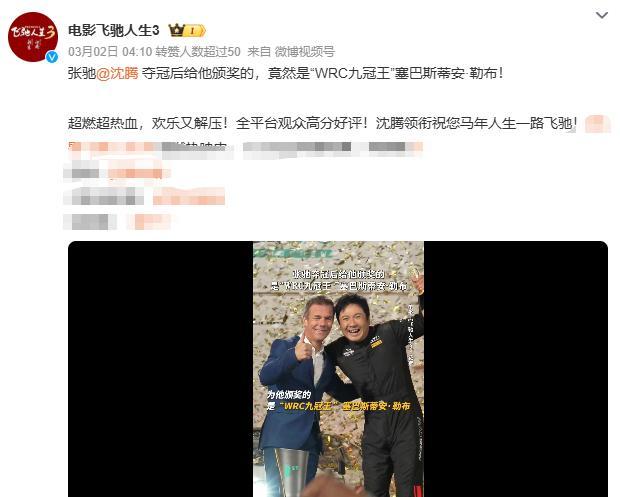This screenshot has height=497, width=620.
Task: Select the post line mentioning WRC九冠王
Action: pyautogui.click(x=285, y=73)
